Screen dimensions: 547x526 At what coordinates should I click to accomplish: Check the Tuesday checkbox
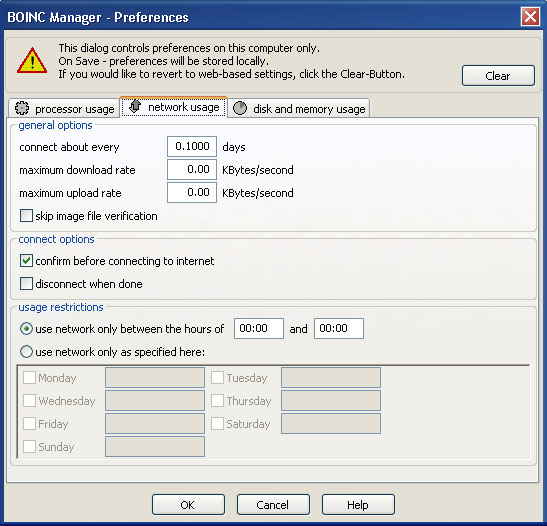click(217, 377)
